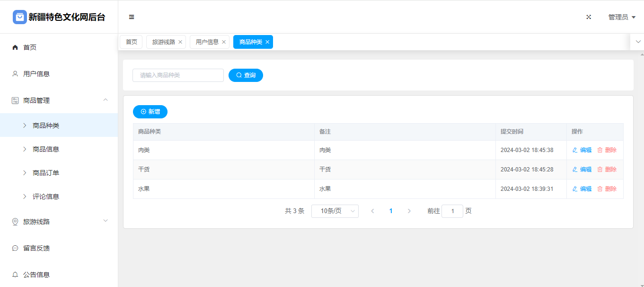Open 首页 in the sidebar
This screenshot has width=644, height=287.
click(x=59, y=47)
